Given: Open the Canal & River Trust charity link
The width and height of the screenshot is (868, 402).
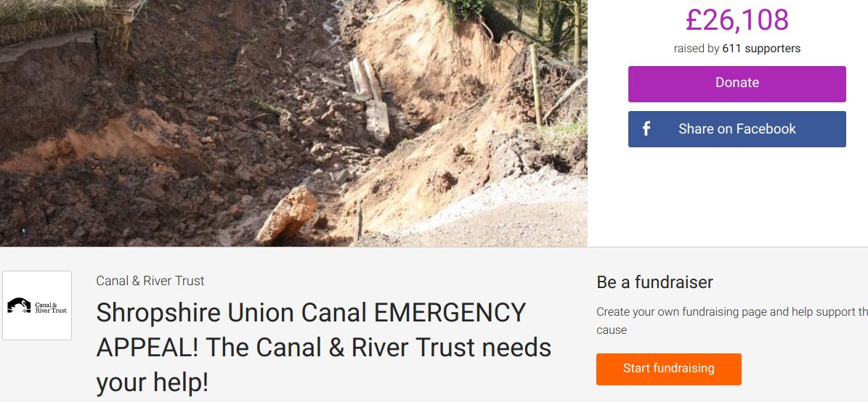Looking at the screenshot, I should point(150,281).
